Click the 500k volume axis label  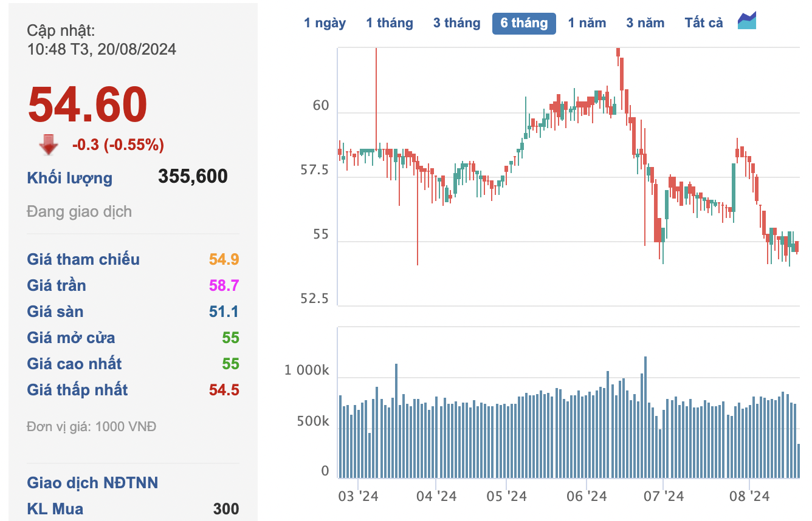point(313,421)
